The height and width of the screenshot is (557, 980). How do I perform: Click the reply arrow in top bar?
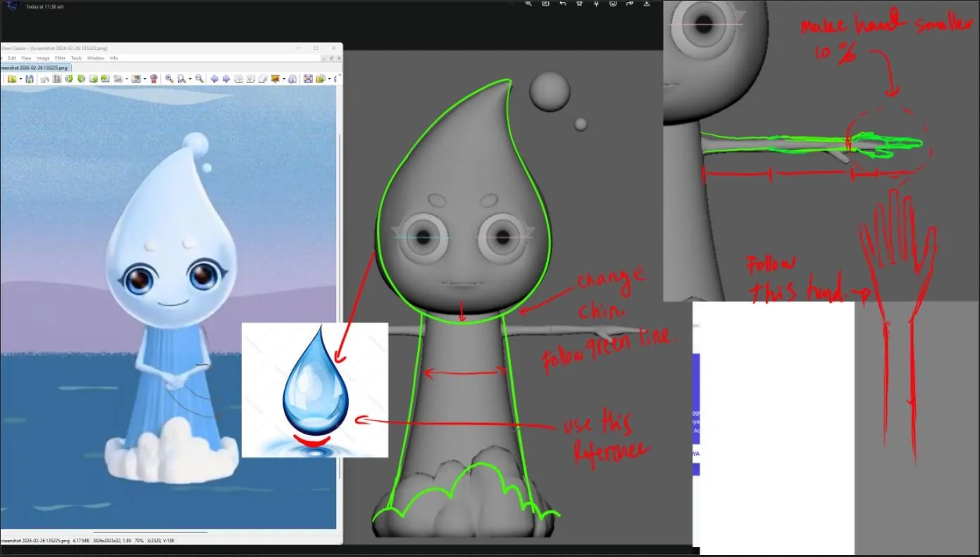click(x=562, y=4)
